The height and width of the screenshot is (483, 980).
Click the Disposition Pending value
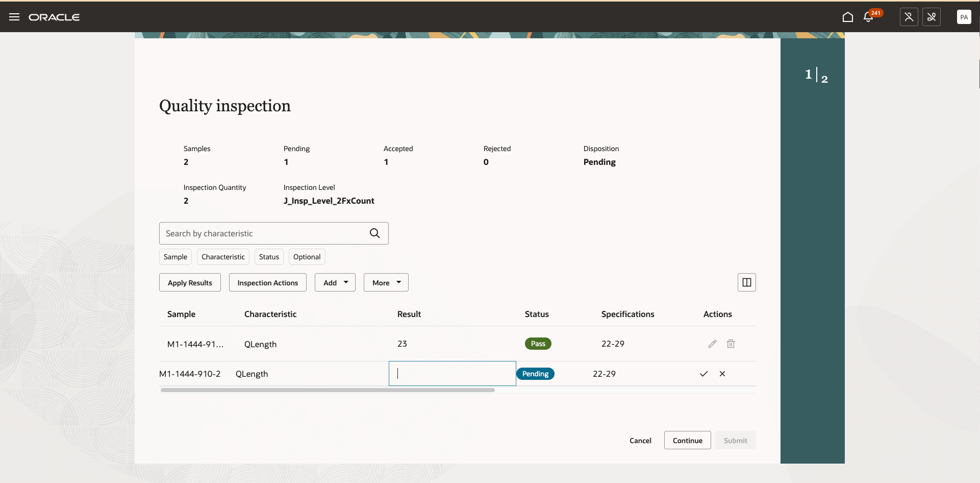pos(599,162)
